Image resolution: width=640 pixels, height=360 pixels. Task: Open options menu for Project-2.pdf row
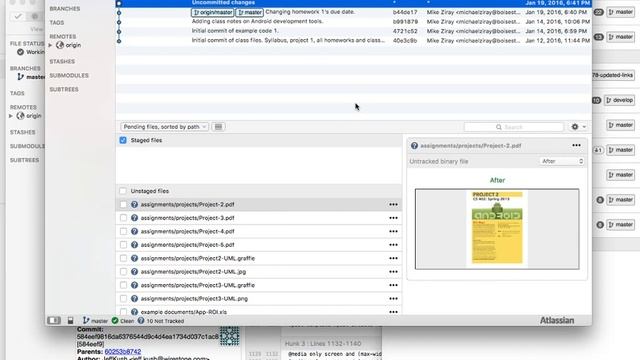tap(393, 204)
